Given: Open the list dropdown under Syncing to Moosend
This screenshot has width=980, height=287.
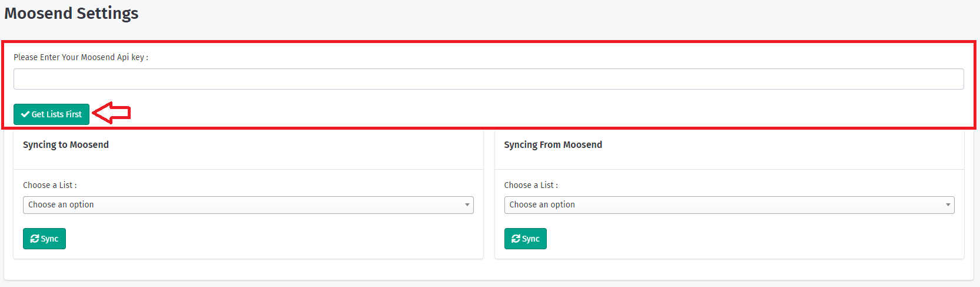Looking at the screenshot, I should [248, 205].
